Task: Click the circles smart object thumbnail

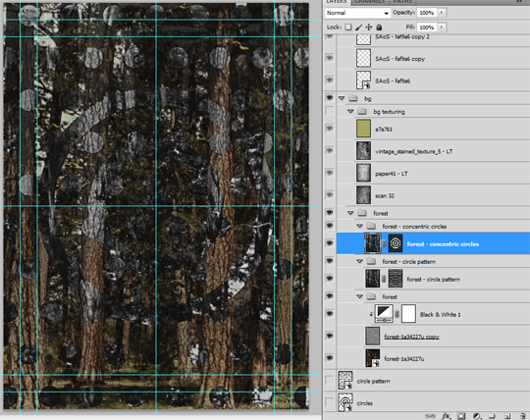Action: point(345,402)
